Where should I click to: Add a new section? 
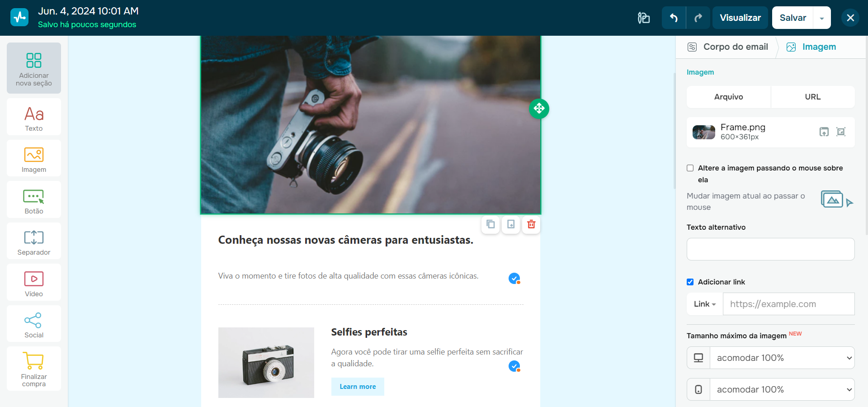(34, 68)
